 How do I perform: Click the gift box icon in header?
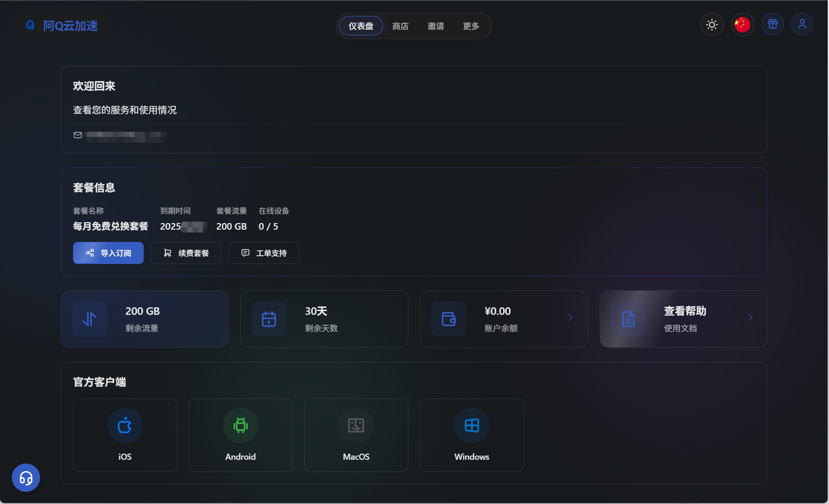(772, 24)
